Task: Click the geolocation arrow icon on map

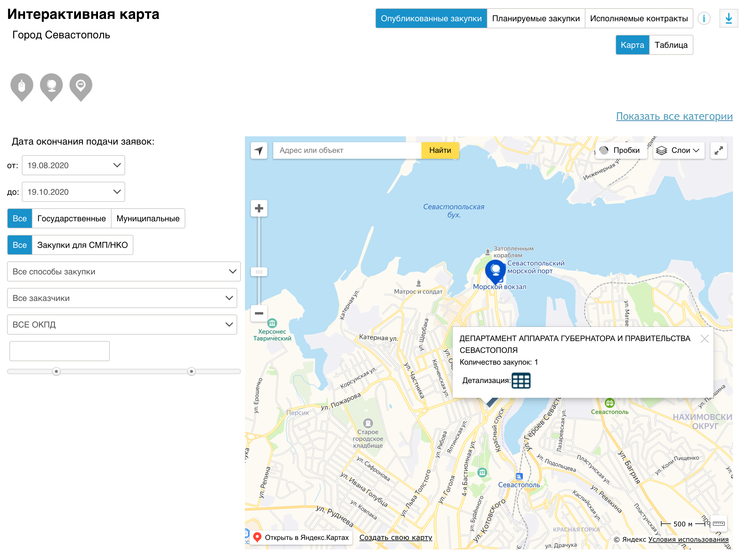Action: click(259, 150)
